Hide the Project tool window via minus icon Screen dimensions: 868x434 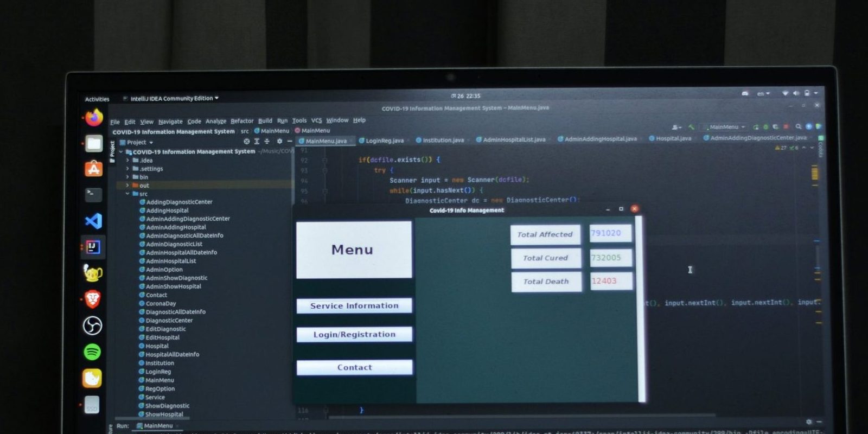290,142
